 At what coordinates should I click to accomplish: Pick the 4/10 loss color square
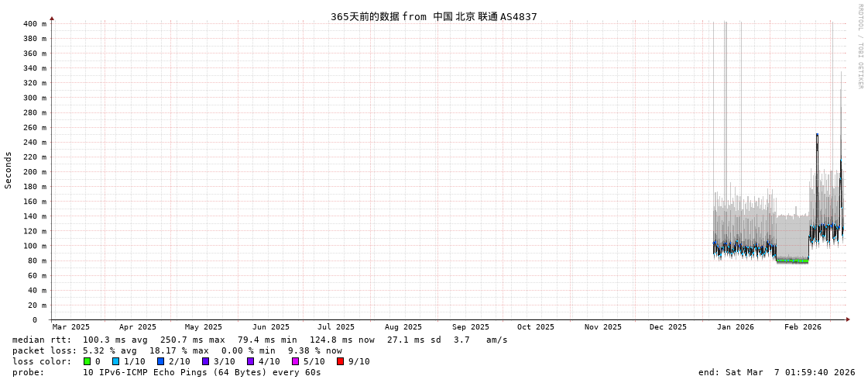250,361
